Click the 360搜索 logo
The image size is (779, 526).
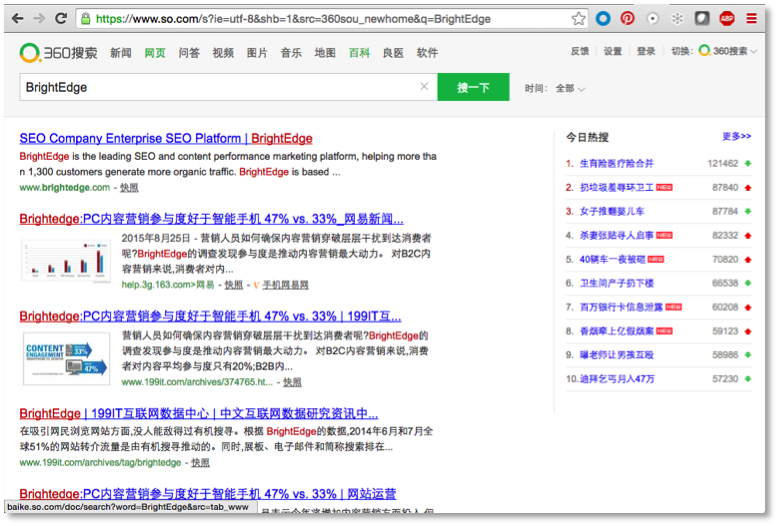tap(59, 53)
